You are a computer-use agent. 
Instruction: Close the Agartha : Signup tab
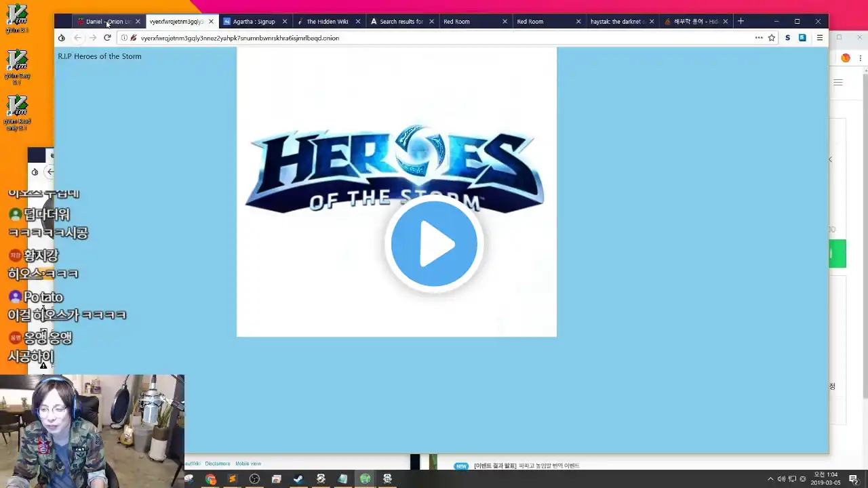285,22
